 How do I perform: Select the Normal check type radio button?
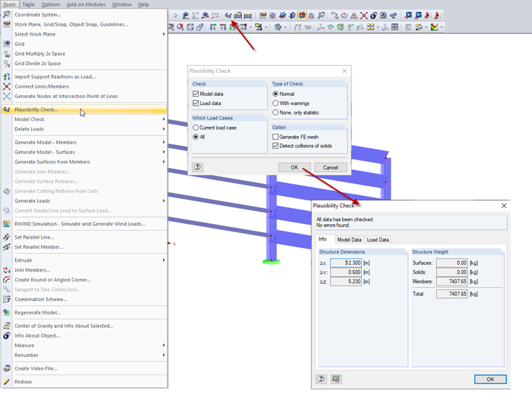tap(276, 94)
